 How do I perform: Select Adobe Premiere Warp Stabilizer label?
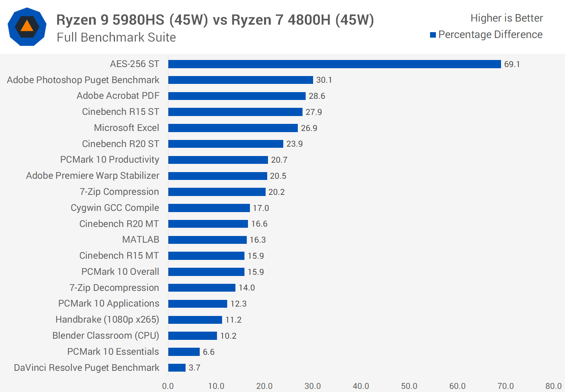pos(93,176)
